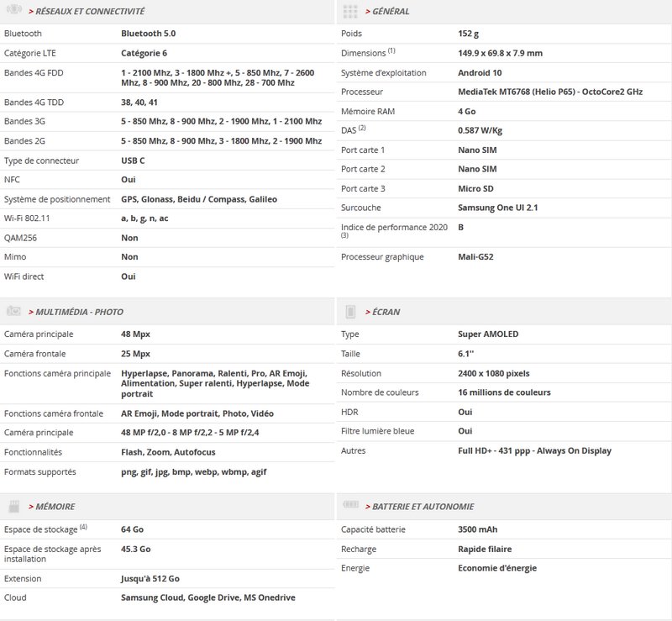Toggle the Mémoire section header
672x621 pixels.
click(55, 507)
